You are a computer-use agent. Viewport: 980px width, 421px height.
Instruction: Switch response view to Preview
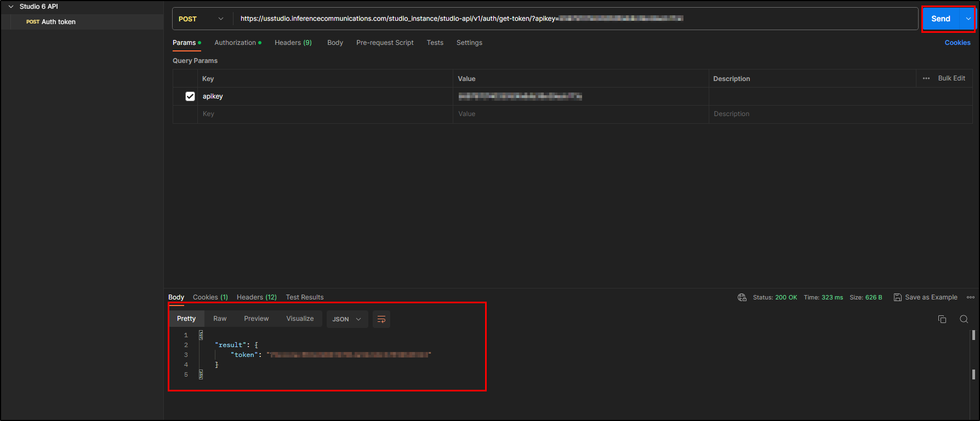(257, 319)
